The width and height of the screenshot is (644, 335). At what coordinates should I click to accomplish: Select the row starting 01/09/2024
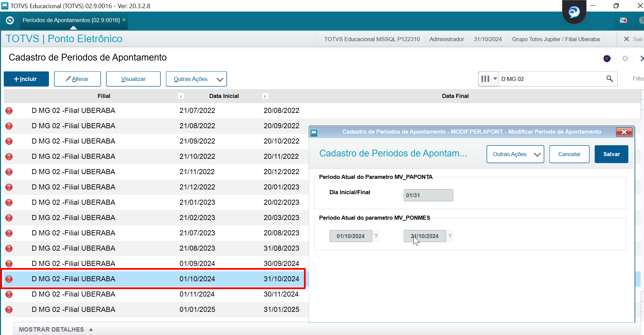click(156, 264)
